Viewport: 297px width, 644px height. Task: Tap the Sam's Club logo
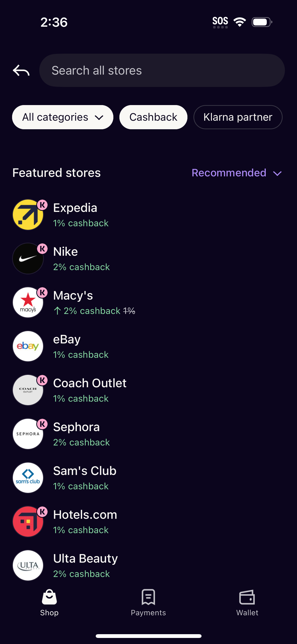coord(28,478)
